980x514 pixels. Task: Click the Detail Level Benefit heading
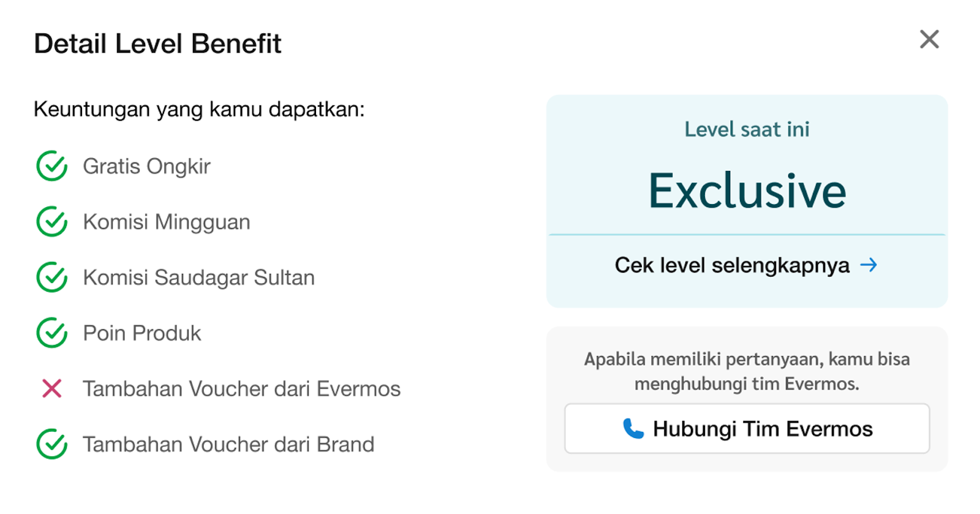157,43
